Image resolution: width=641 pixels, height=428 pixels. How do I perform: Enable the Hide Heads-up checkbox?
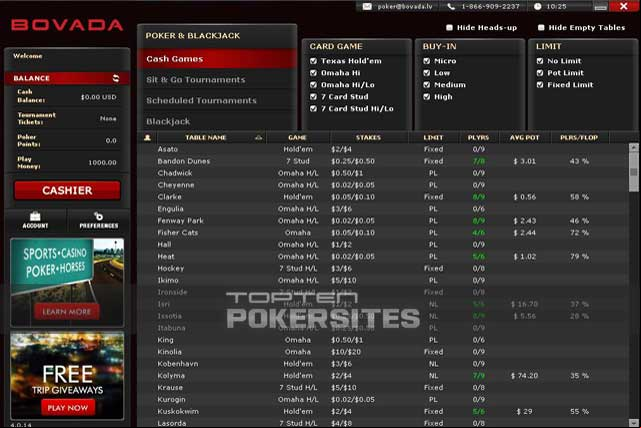449,27
